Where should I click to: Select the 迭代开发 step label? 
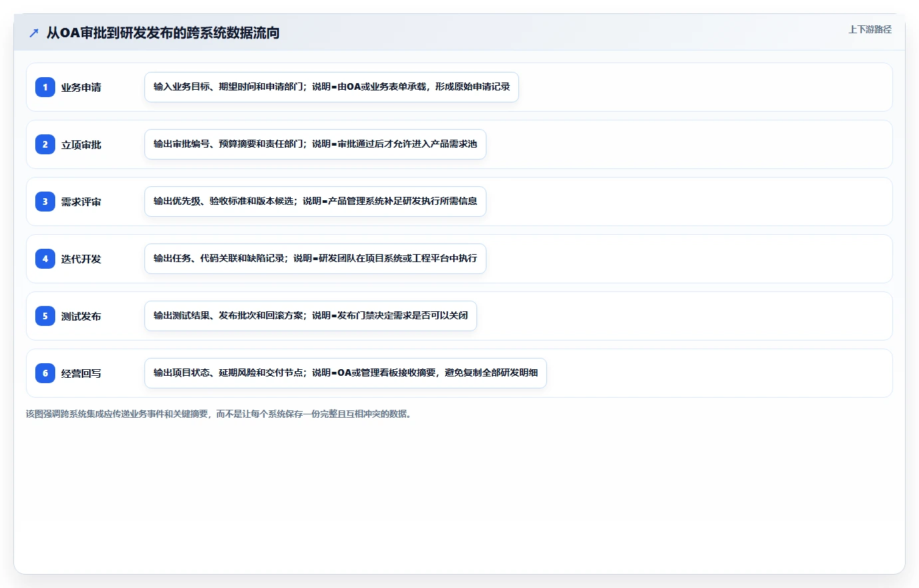[81, 259]
